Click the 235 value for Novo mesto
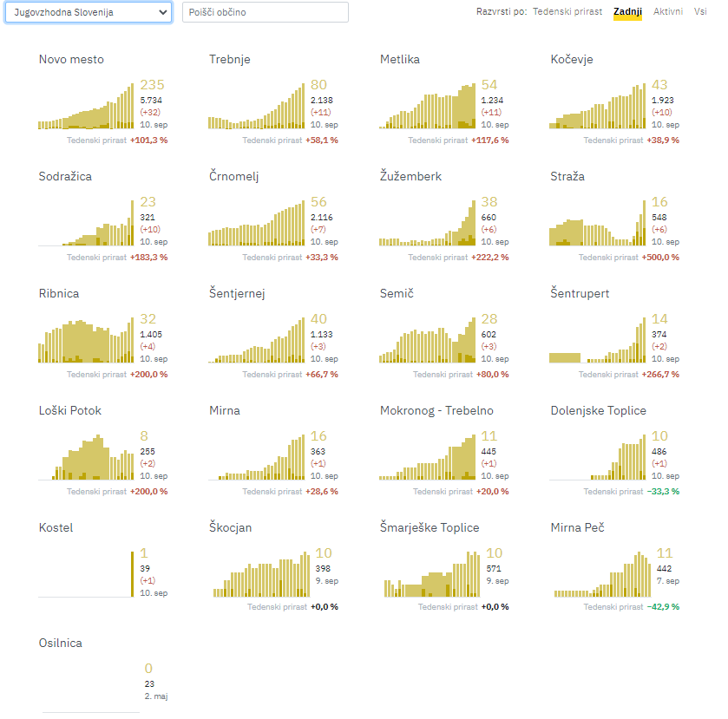728x719 pixels. (x=153, y=84)
